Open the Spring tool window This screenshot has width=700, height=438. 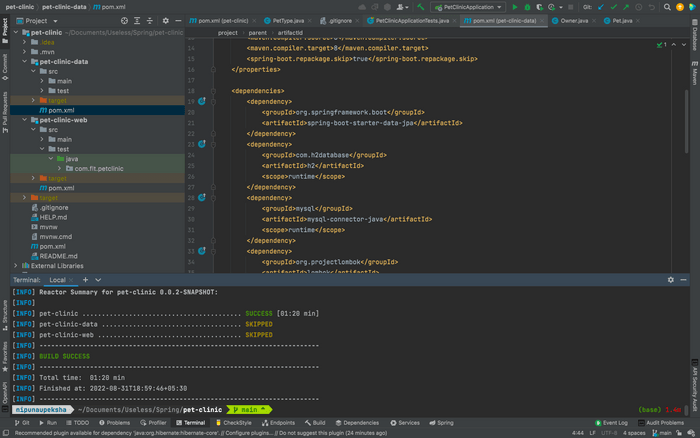click(x=442, y=422)
